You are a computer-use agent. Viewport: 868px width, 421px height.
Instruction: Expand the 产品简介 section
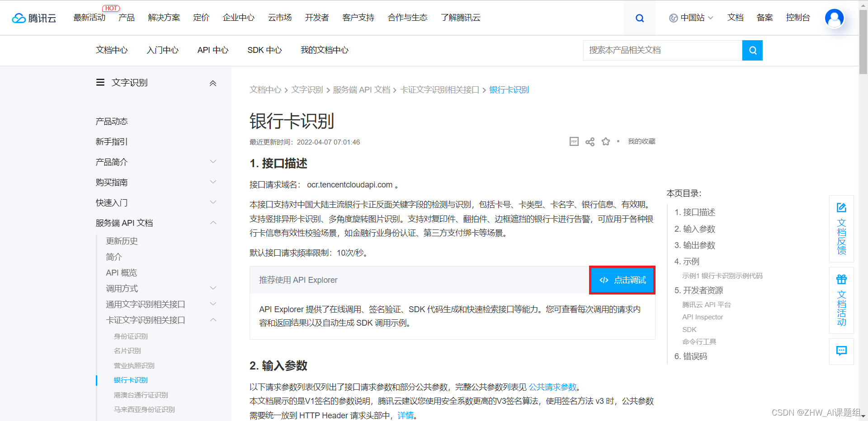coord(213,162)
